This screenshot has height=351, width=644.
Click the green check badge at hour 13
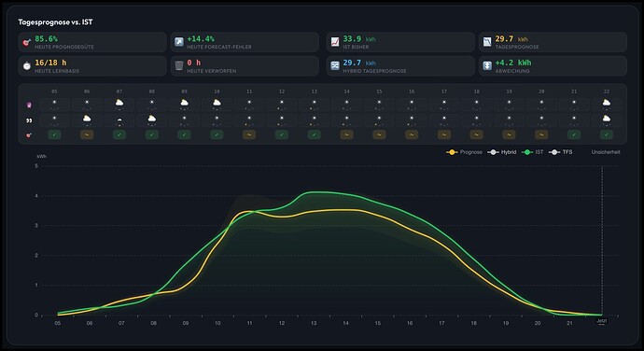click(315, 134)
